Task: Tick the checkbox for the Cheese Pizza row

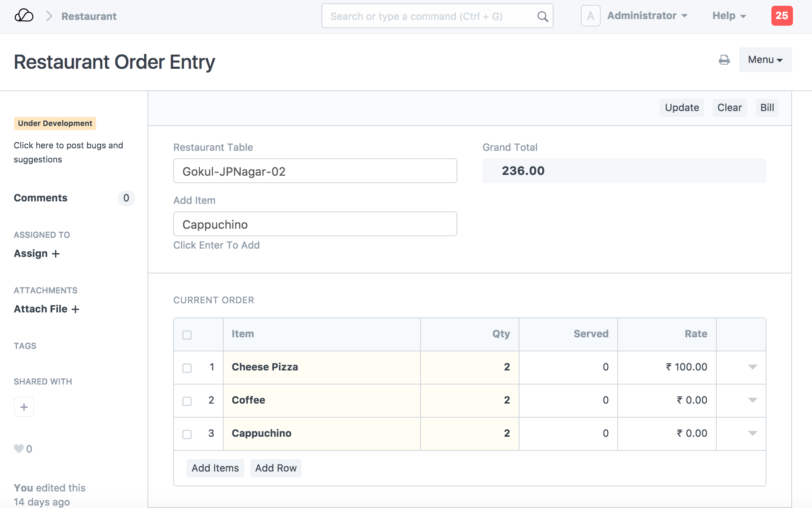Action: click(x=187, y=368)
